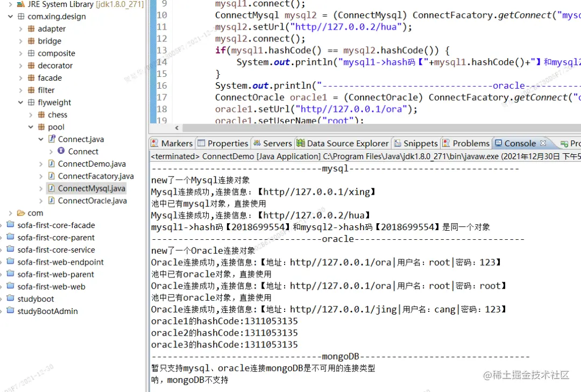Click the 'new了一个Mysql连接对象' console line
This screenshot has height=392, width=581.
[200, 181]
